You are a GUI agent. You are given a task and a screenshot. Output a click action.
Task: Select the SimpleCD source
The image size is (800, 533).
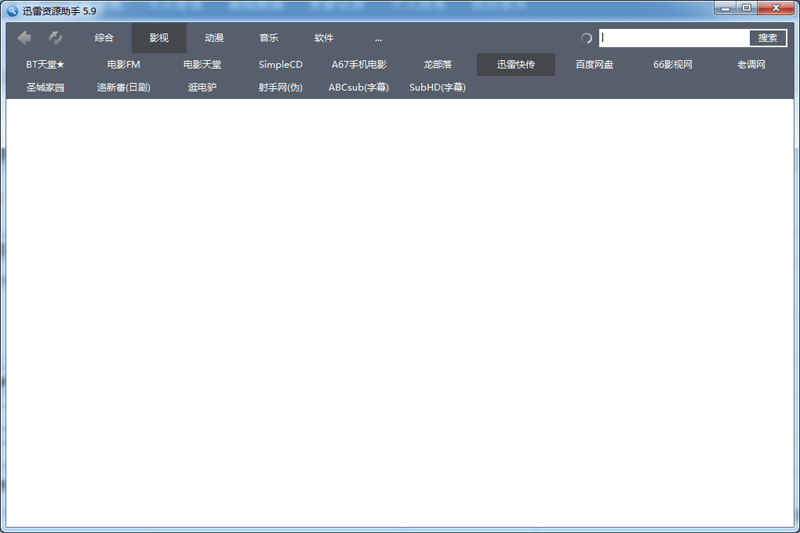(281, 65)
